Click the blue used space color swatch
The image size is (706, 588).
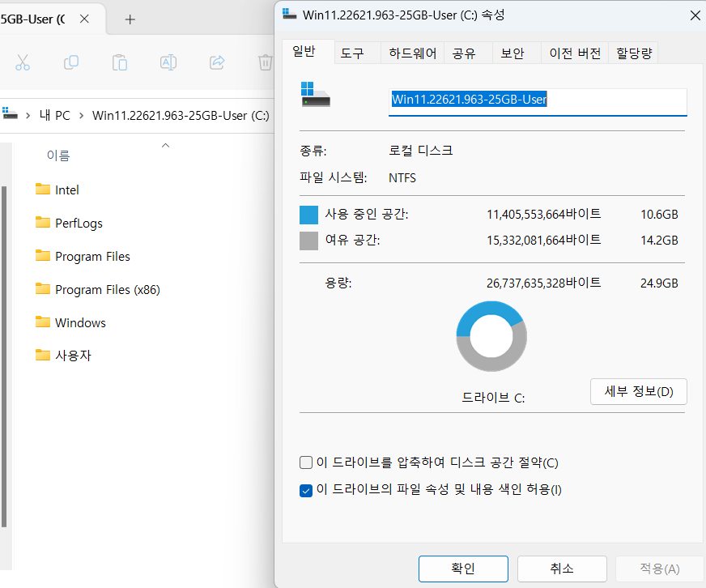coord(309,215)
